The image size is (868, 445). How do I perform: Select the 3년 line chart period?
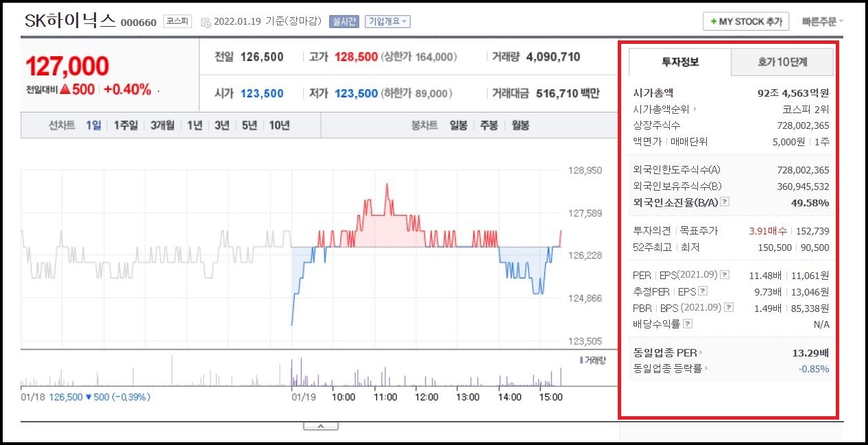(221, 125)
